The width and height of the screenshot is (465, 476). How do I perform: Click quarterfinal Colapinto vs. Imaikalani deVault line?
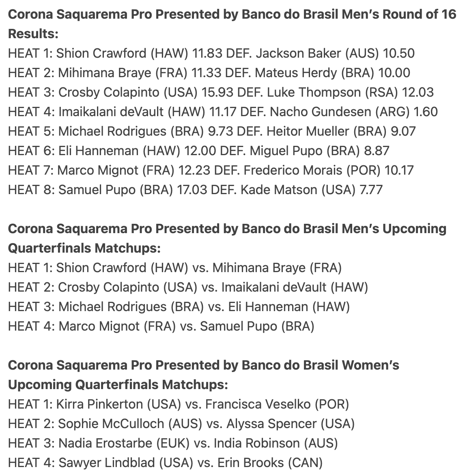click(x=188, y=287)
